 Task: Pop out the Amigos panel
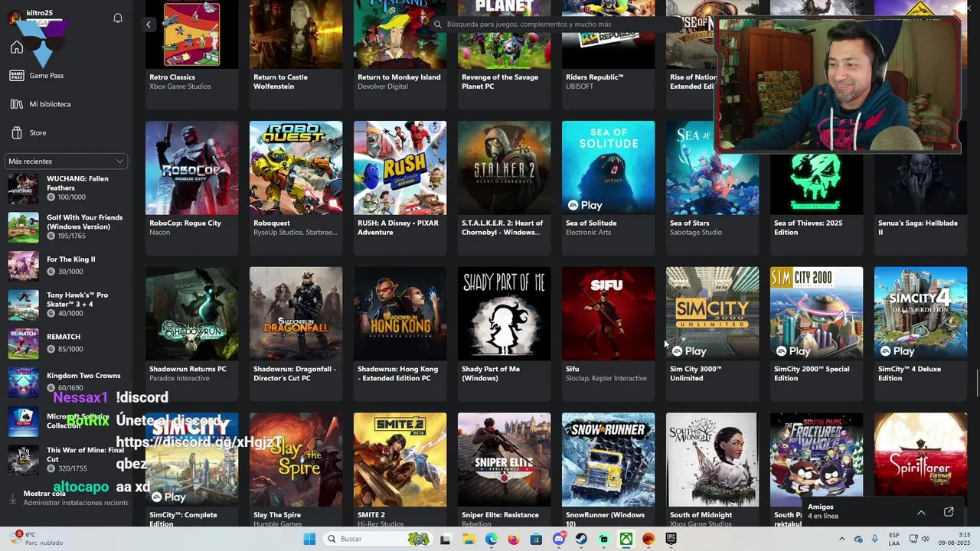pyautogui.click(x=949, y=512)
